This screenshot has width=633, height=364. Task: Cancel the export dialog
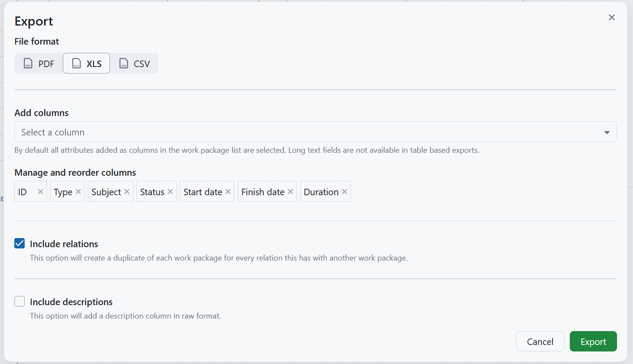coord(540,341)
